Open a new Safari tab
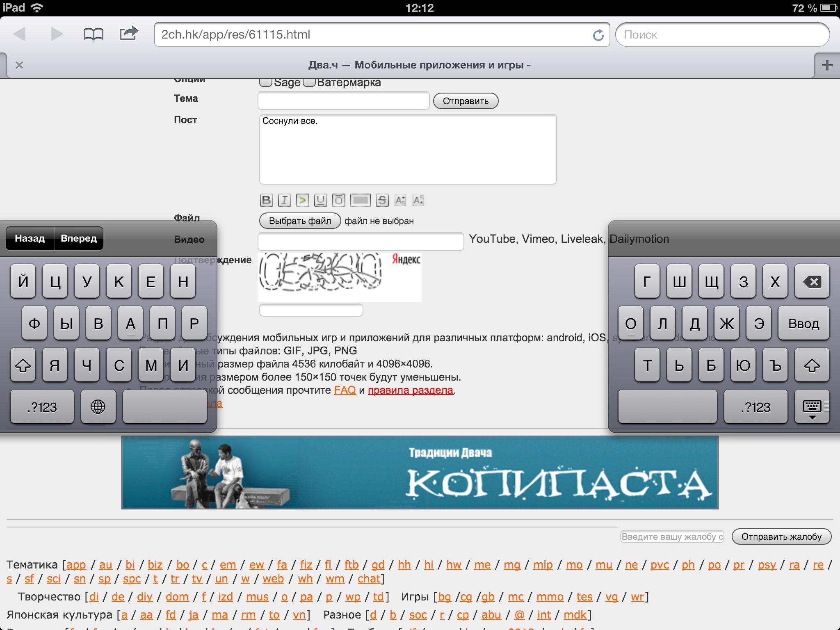The image size is (840, 630). coord(827,65)
